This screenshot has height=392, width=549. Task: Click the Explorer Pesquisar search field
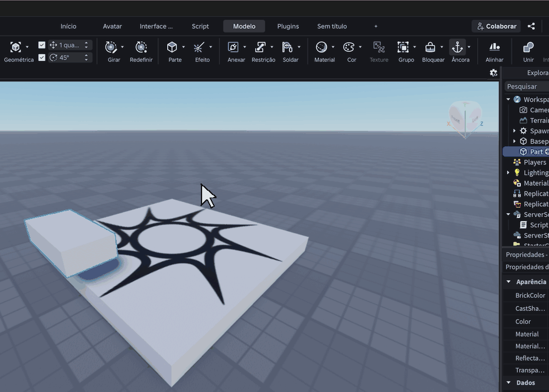[x=527, y=87]
